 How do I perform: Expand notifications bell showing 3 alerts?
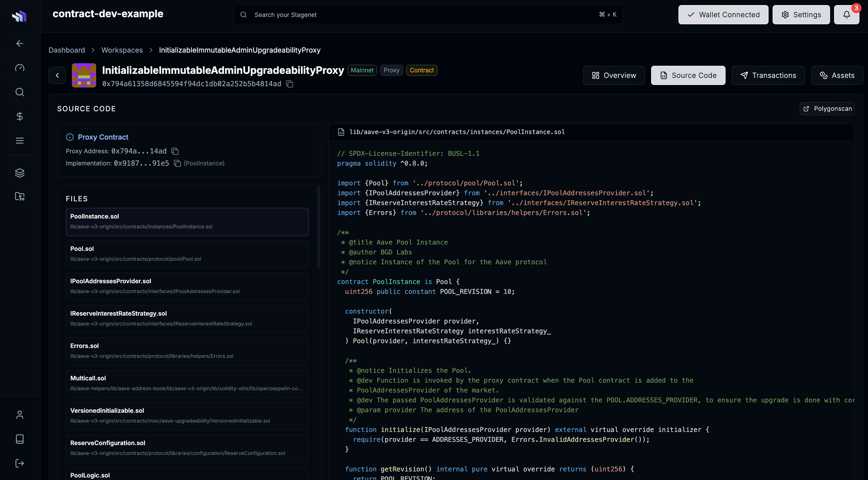pos(846,14)
